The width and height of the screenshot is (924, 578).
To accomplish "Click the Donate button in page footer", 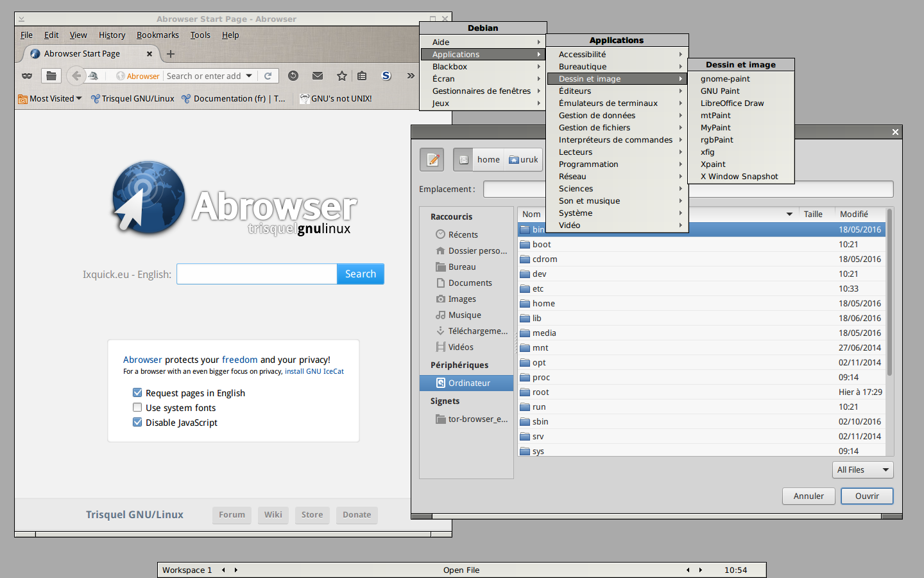I will pos(357,514).
